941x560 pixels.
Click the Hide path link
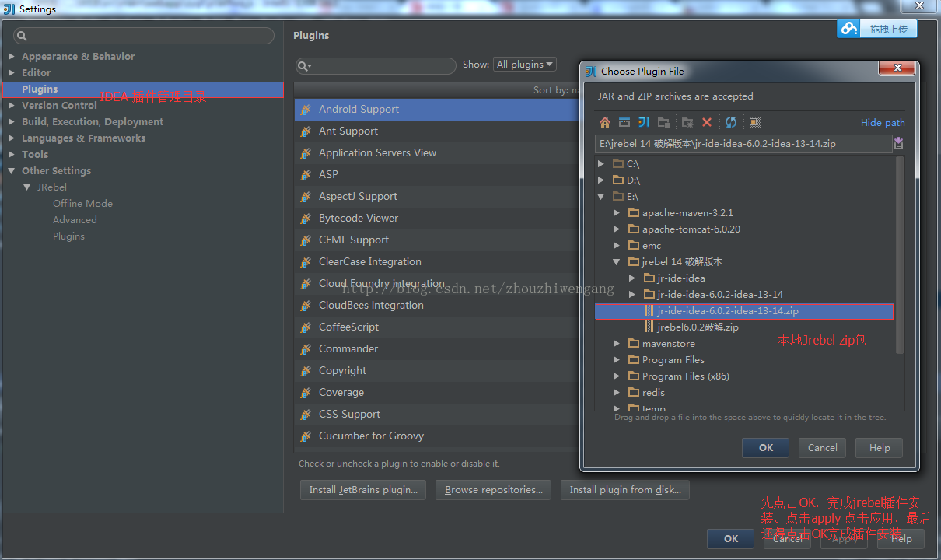(x=883, y=122)
